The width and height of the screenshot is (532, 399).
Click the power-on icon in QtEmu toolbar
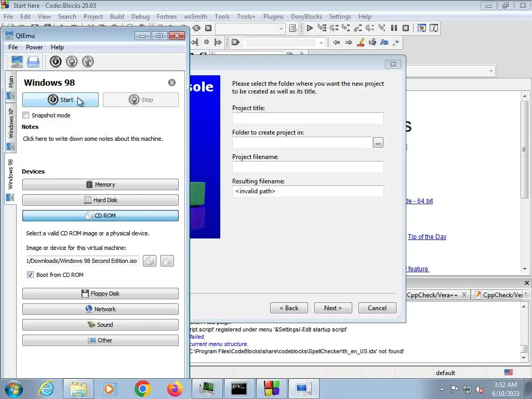(56, 61)
